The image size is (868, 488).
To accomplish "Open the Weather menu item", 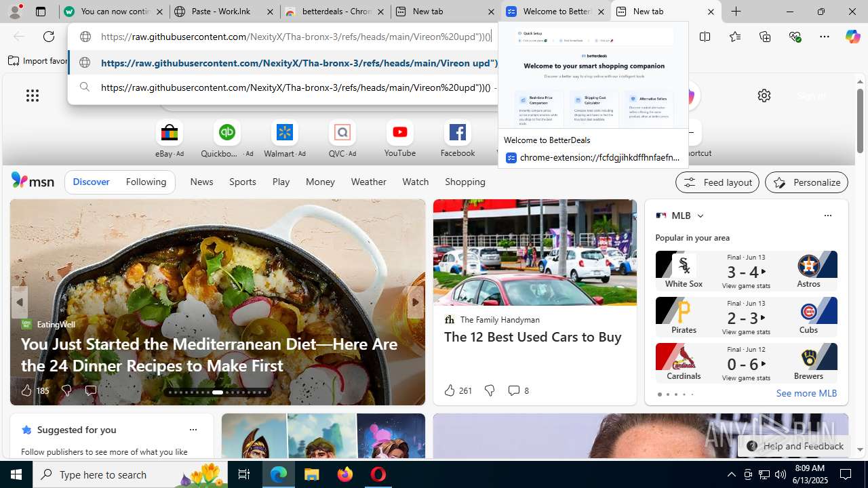I will (368, 182).
